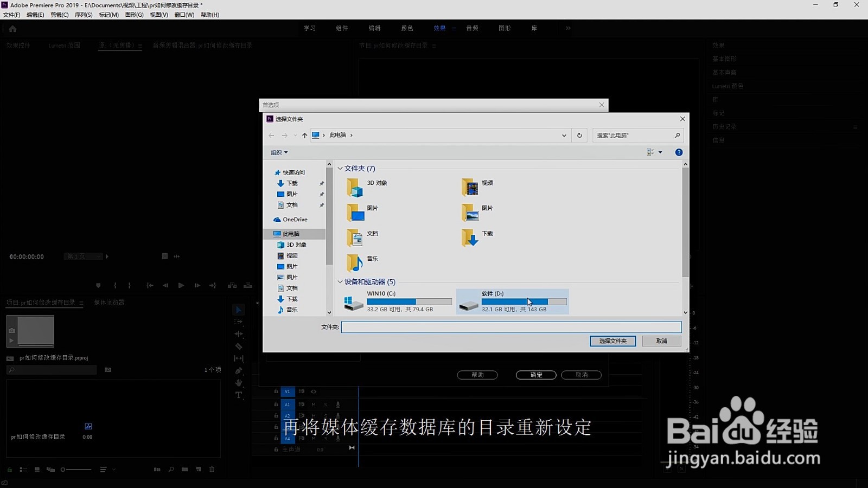The height and width of the screenshot is (488, 868).
Task: Switch project panel to icon view
Action: pyautogui.click(x=37, y=470)
